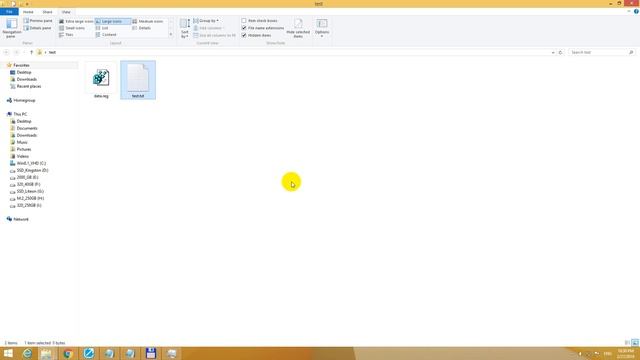Refresh the current folder

pos(560,53)
